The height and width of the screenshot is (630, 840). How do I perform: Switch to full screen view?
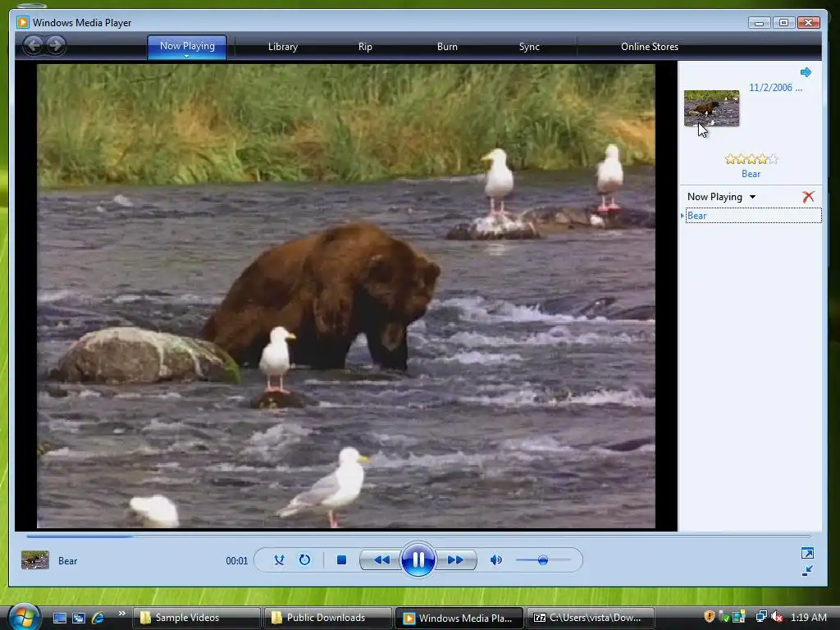pyautogui.click(x=807, y=553)
